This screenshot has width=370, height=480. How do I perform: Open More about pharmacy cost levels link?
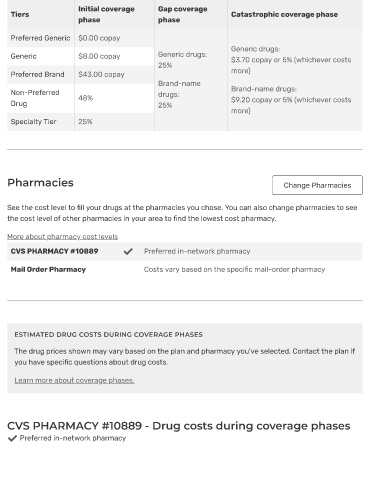[x=62, y=237]
